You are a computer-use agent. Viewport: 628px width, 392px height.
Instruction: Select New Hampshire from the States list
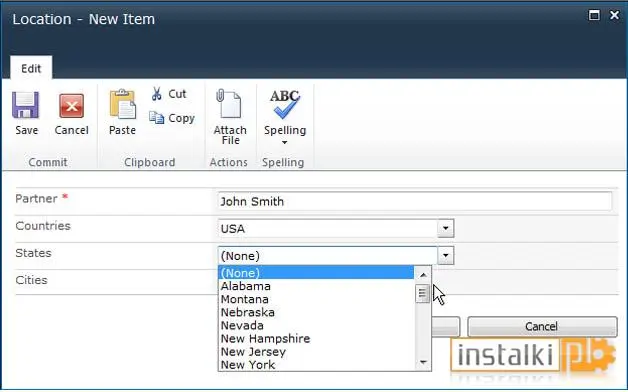click(x=316, y=339)
